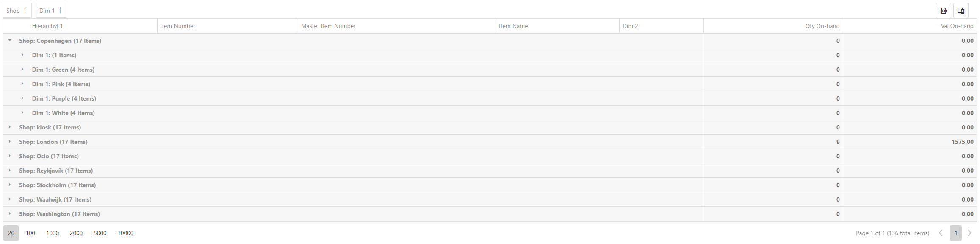The image size is (980, 244).
Task: Set page size to 1000
Action: coord(53,233)
